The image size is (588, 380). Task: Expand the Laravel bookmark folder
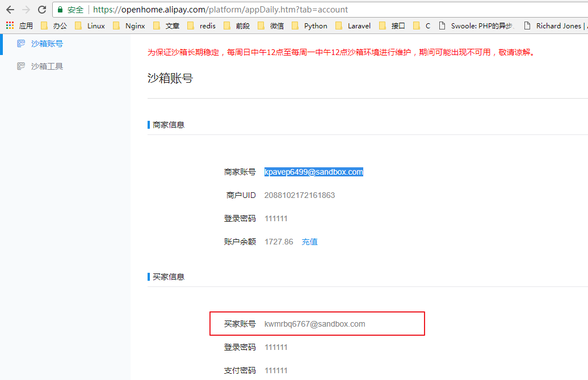(x=353, y=26)
